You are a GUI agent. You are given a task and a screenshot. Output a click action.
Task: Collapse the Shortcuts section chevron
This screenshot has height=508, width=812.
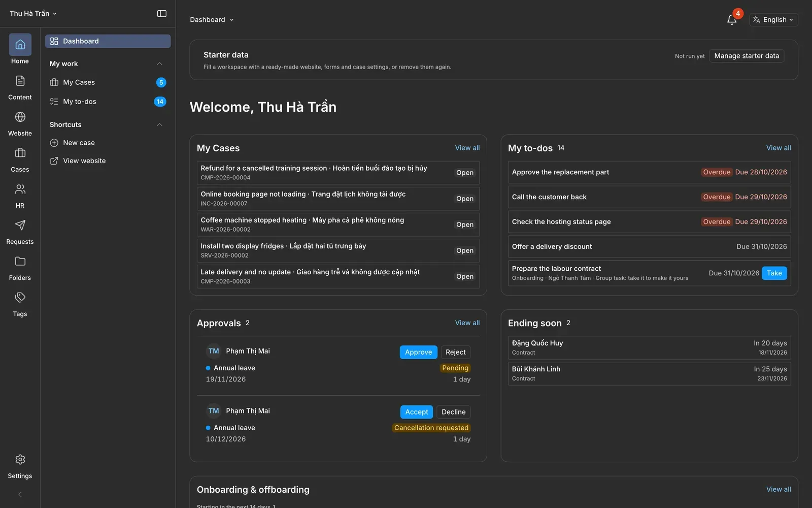point(159,124)
